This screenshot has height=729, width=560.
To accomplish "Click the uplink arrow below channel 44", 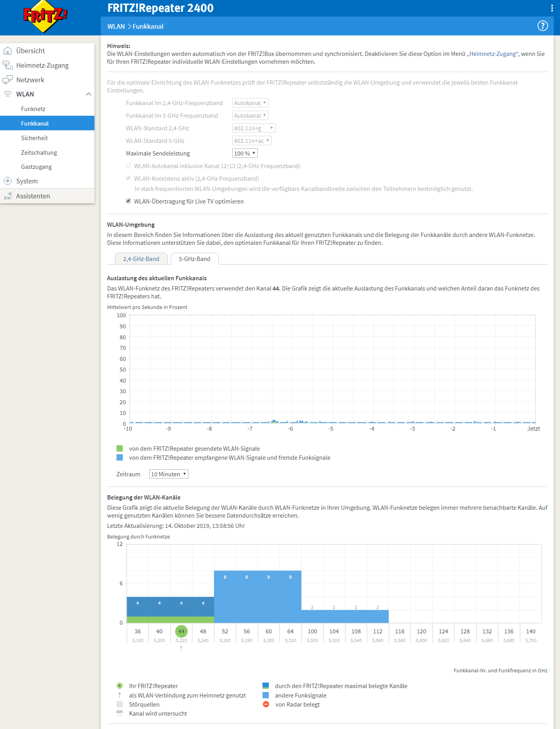I will point(181,649).
